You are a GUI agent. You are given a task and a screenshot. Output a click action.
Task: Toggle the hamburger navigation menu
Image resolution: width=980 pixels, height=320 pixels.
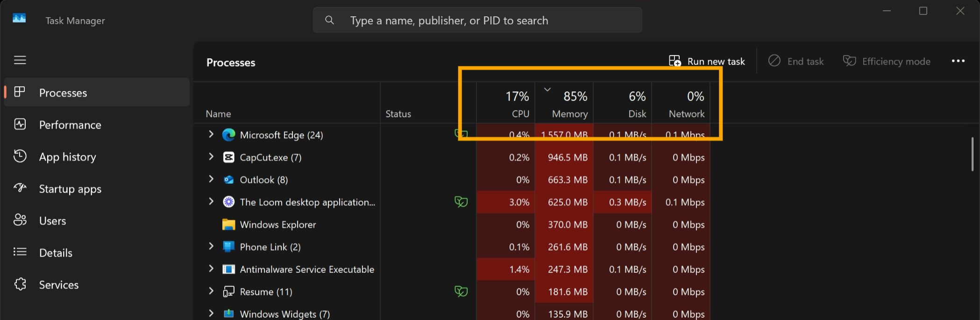pos(20,60)
